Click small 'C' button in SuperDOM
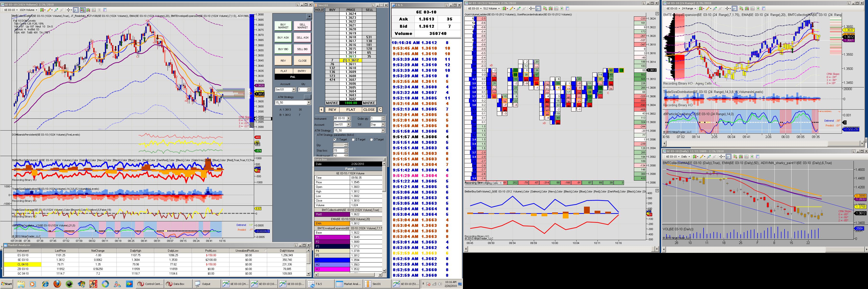This screenshot has height=289, width=868. [380, 110]
